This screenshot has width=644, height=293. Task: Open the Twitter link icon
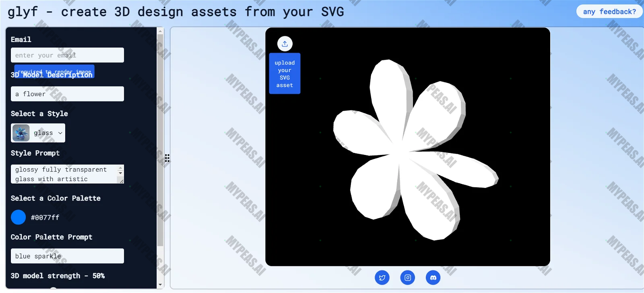click(x=382, y=277)
